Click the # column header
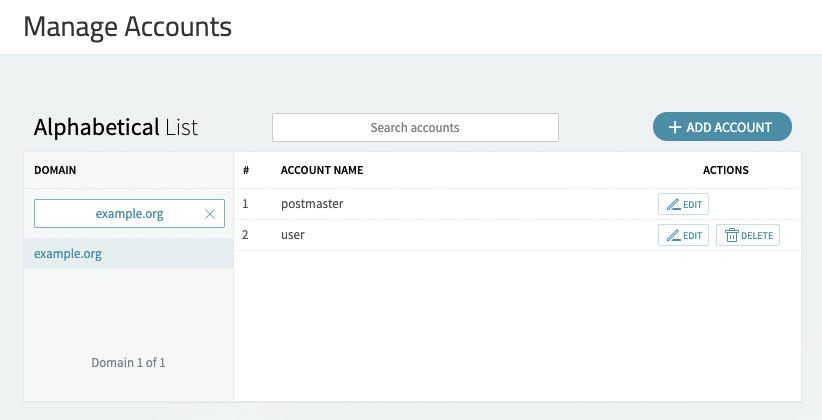The height and width of the screenshot is (420, 822). coord(246,170)
